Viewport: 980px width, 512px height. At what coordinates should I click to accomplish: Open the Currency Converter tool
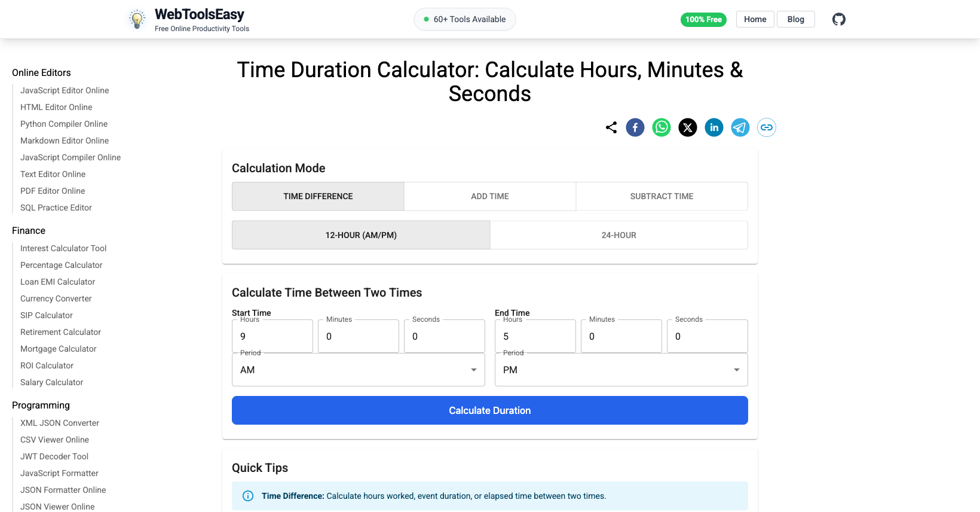(56, 298)
